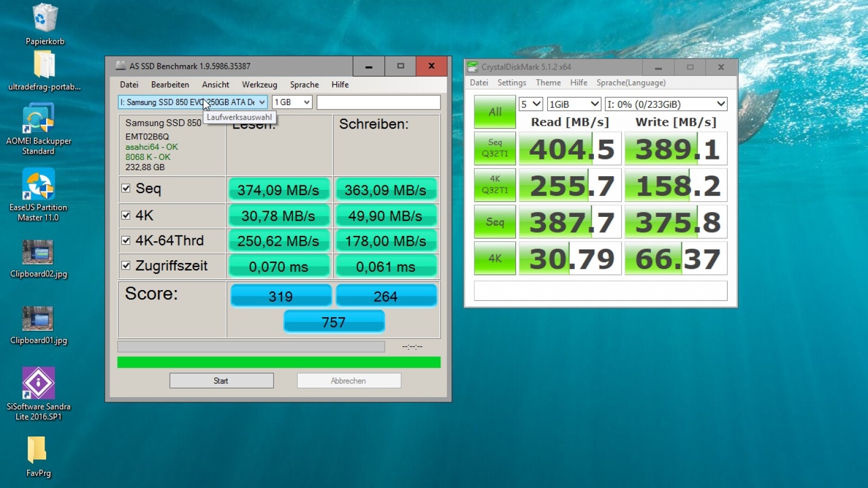Image resolution: width=868 pixels, height=488 pixels.
Task: Maximize the AS SSD Benchmark window
Action: 400,66
